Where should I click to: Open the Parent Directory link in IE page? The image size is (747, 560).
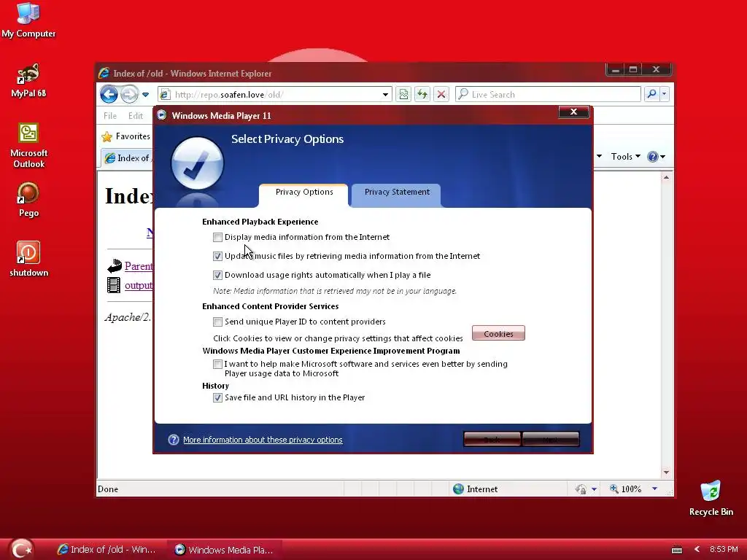(x=139, y=265)
